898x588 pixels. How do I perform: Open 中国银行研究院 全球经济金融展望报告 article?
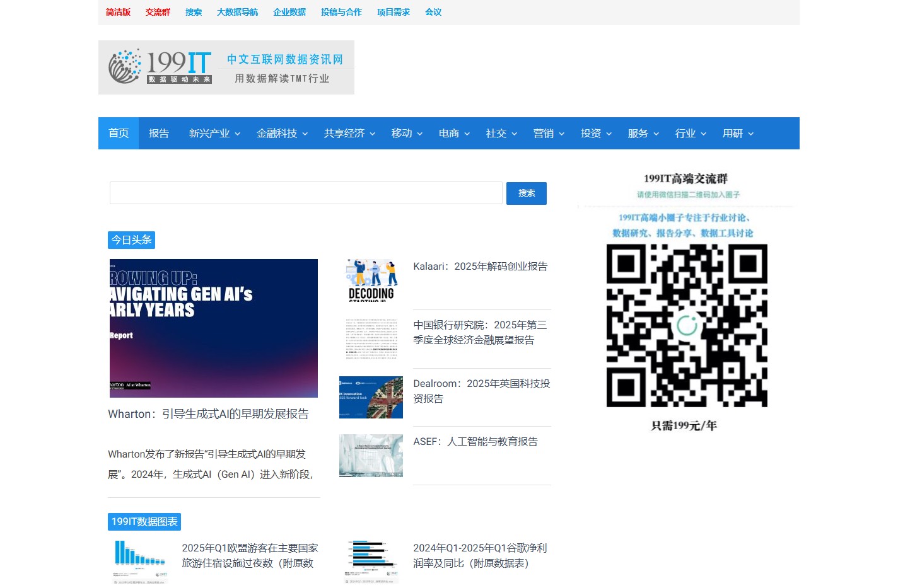coord(481,333)
